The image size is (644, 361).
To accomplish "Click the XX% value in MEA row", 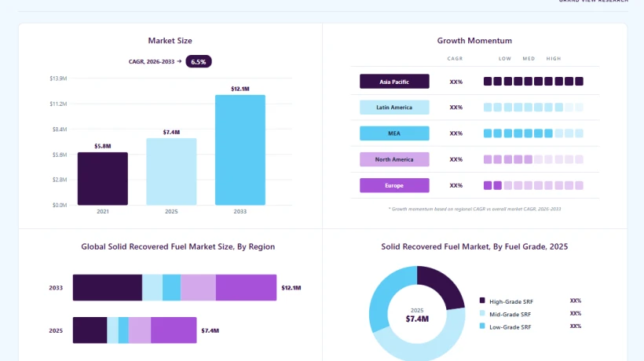I will pyautogui.click(x=456, y=133).
